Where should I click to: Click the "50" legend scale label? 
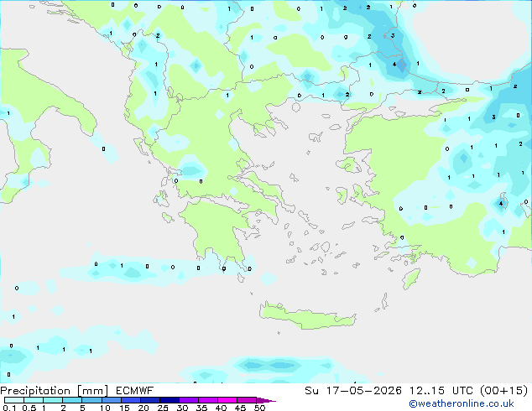coord(259,408)
